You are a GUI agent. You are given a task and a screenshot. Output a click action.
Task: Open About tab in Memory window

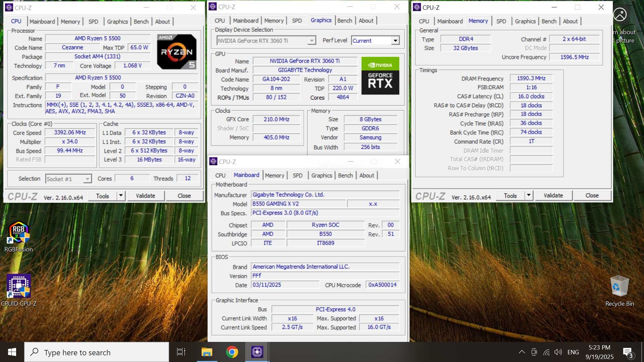click(570, 21)
